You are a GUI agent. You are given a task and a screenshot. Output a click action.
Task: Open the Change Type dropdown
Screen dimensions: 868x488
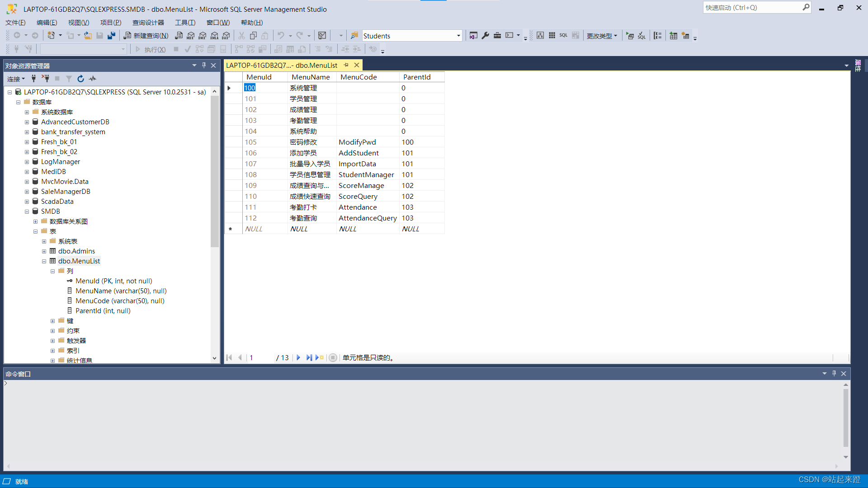[x=602, y=36]
